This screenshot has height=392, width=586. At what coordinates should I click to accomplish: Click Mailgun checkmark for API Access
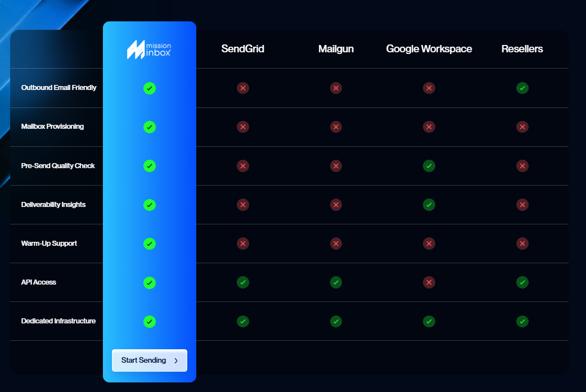coord(336,282)
